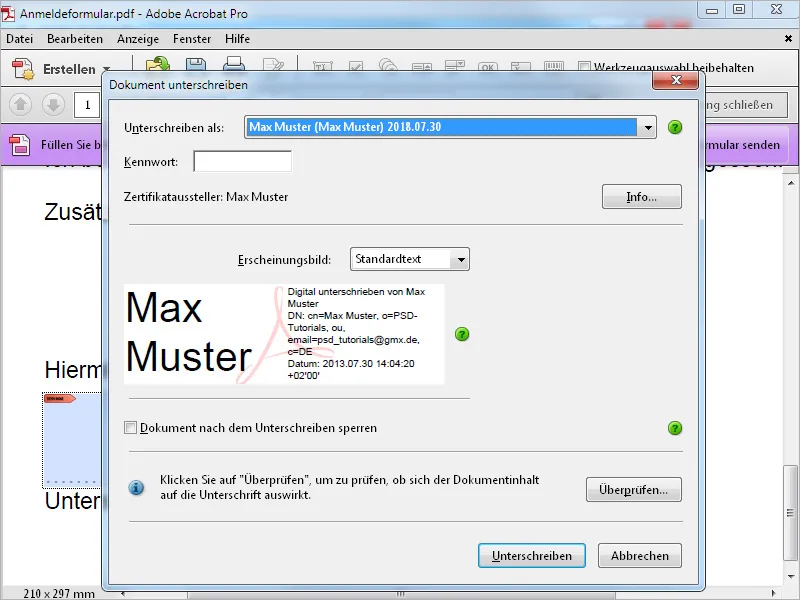Select the checkbox form field tool
This screenshot has width=800, height=600.
(356, 66)
